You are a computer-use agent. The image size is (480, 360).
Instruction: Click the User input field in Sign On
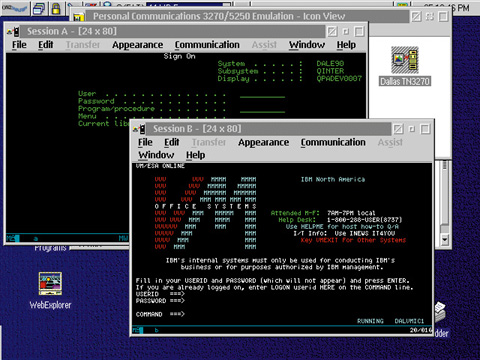click(x=262, y=94)
